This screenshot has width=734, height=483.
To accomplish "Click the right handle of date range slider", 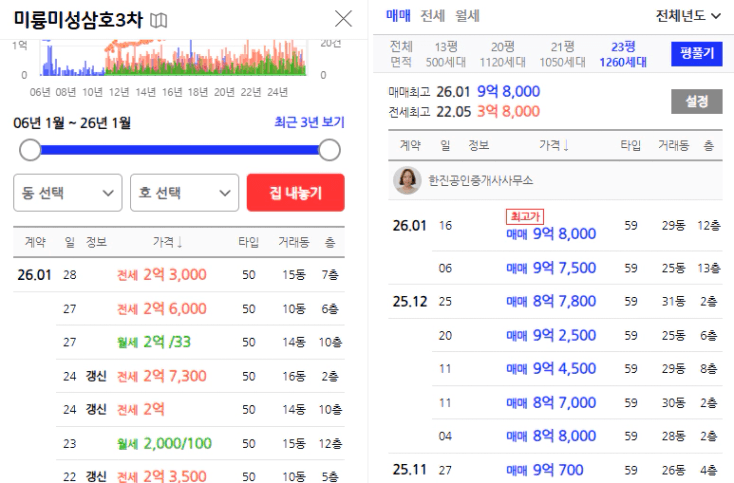I will click(329, 150).
